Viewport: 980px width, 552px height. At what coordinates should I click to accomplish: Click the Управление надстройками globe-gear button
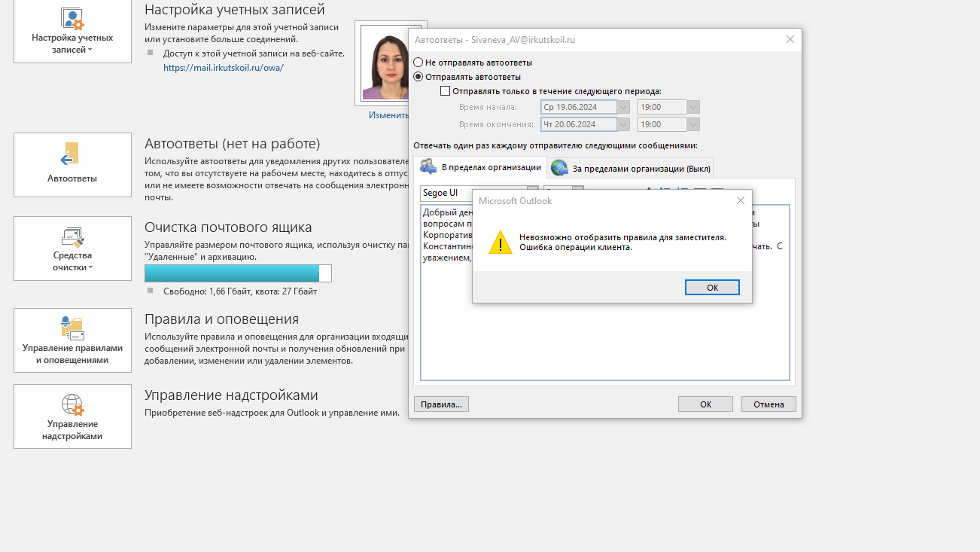pos(72,416)
